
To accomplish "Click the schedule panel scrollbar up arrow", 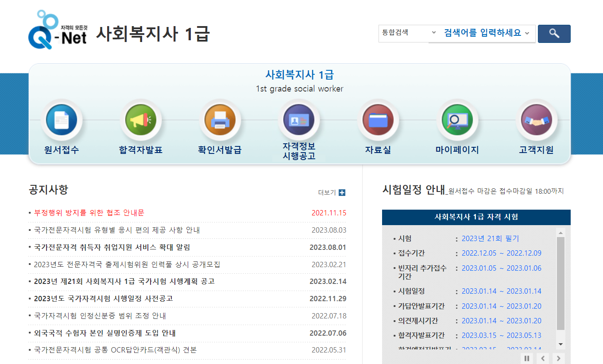I will coord(560,233).
